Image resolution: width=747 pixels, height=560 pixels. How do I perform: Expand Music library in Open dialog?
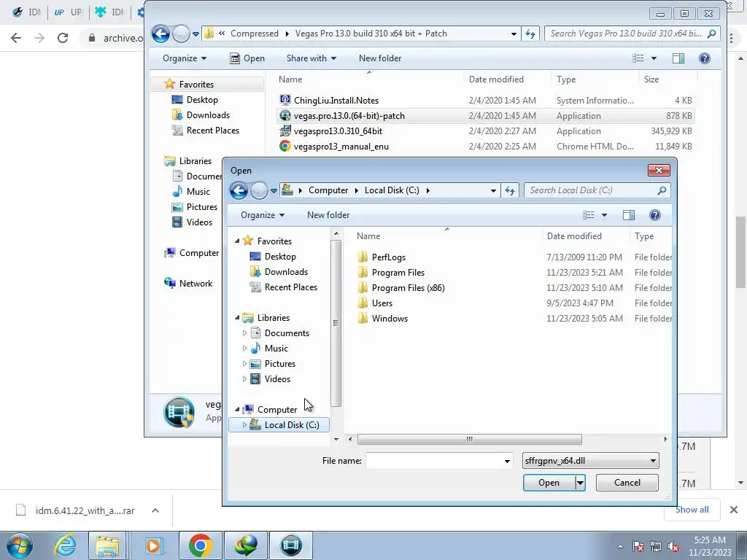(245, 348)
